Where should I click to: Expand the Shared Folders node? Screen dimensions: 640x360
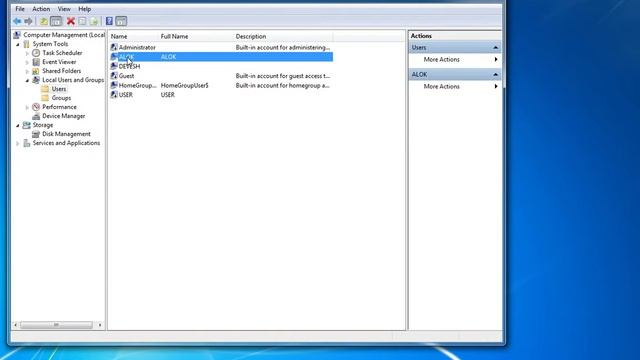(x=27, y=71)
